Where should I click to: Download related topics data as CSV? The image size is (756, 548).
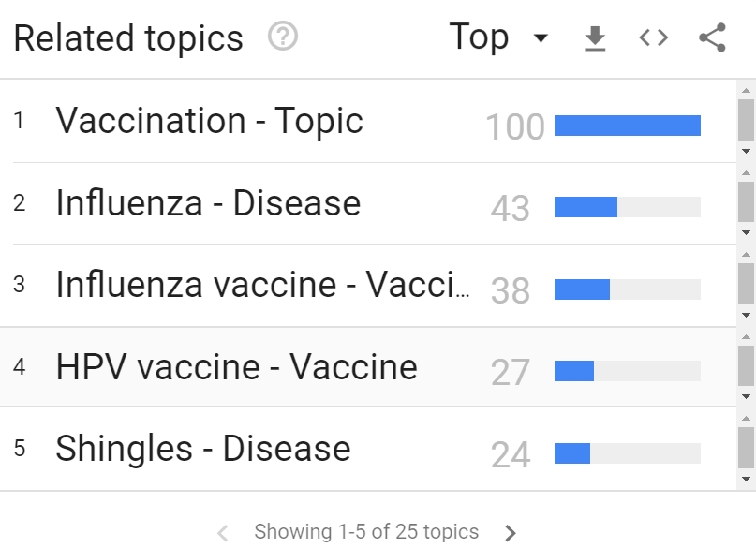[x=595, y=38]
